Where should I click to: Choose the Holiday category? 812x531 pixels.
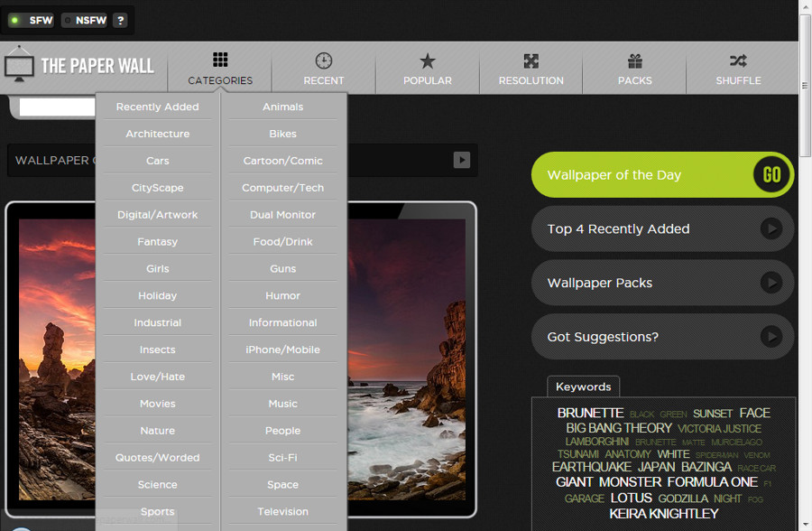coord(157,295)
